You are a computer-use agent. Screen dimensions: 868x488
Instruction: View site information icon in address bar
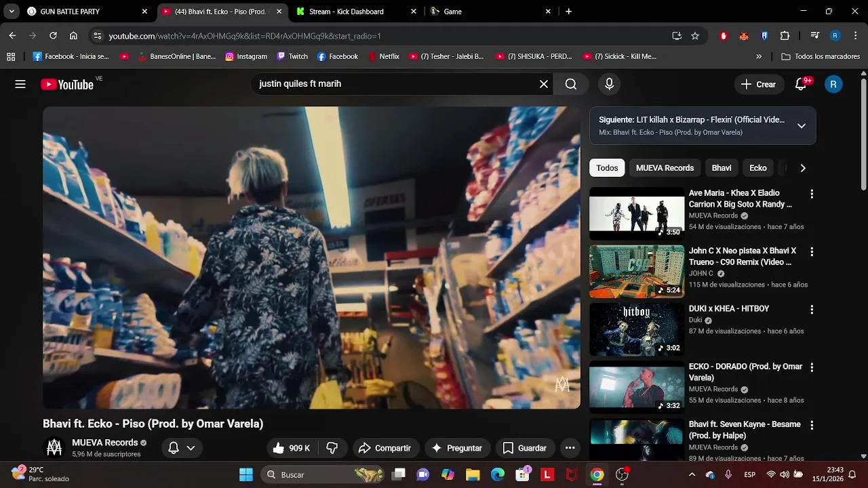[x=98, y=36]
